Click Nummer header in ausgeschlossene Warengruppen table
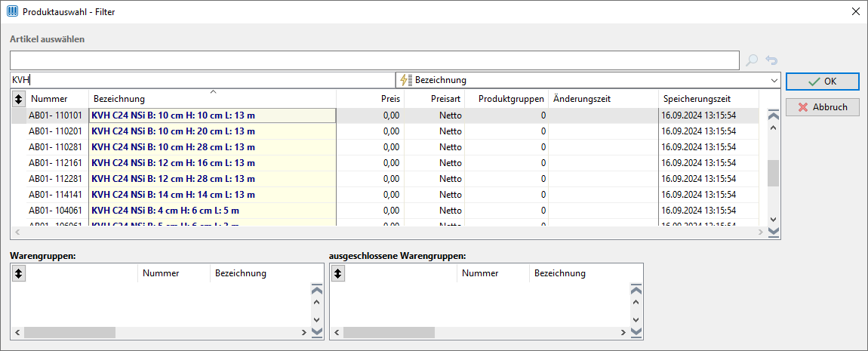Image resolution: width=868 pixels, height=351 pixels. click(493, 273)
